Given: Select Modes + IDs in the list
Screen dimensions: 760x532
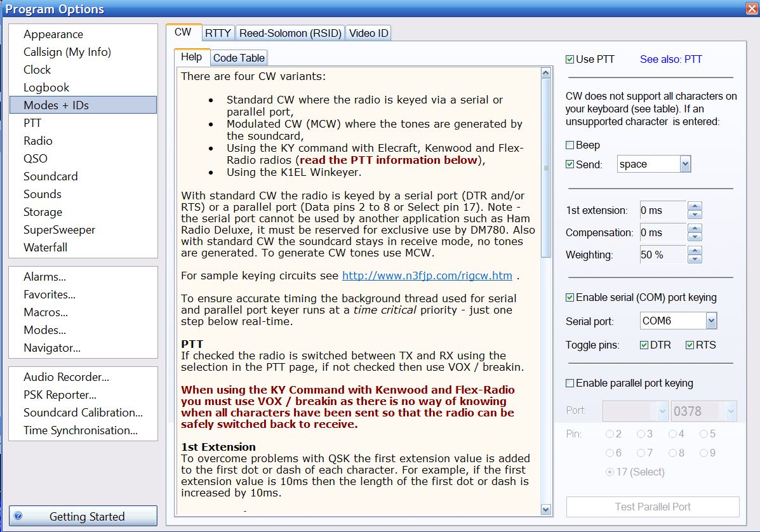Looking at the screenshot, I should 83,105.
